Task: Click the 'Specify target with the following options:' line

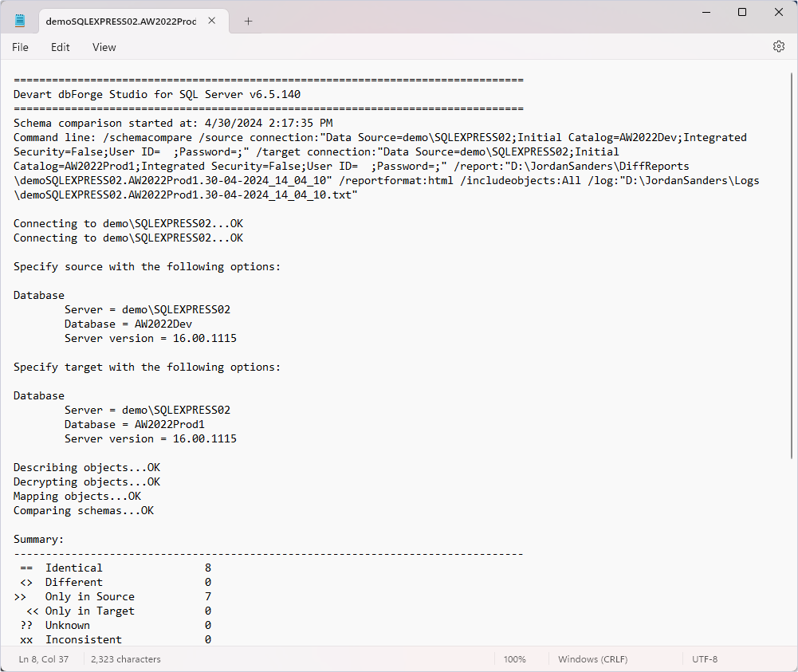Action: (147, 367)
